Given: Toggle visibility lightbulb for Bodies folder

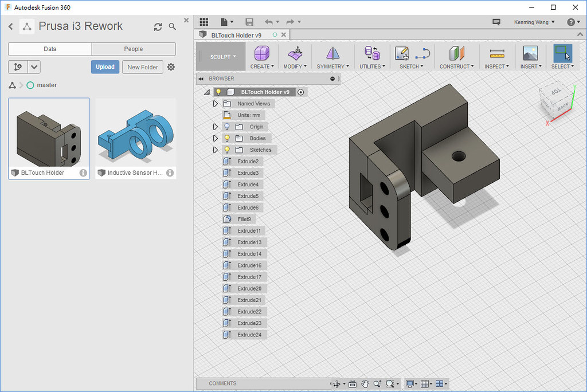Looking at the screenshot, I should click(227, 138).
